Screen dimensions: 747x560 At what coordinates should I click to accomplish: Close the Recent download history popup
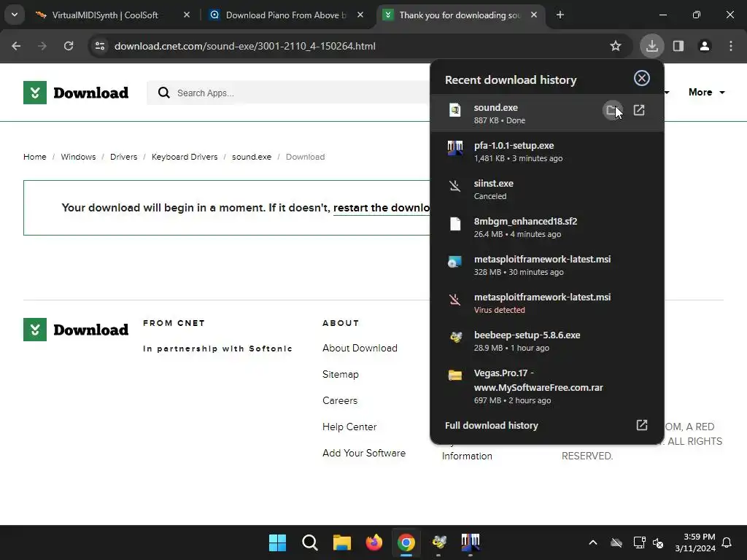642,78
